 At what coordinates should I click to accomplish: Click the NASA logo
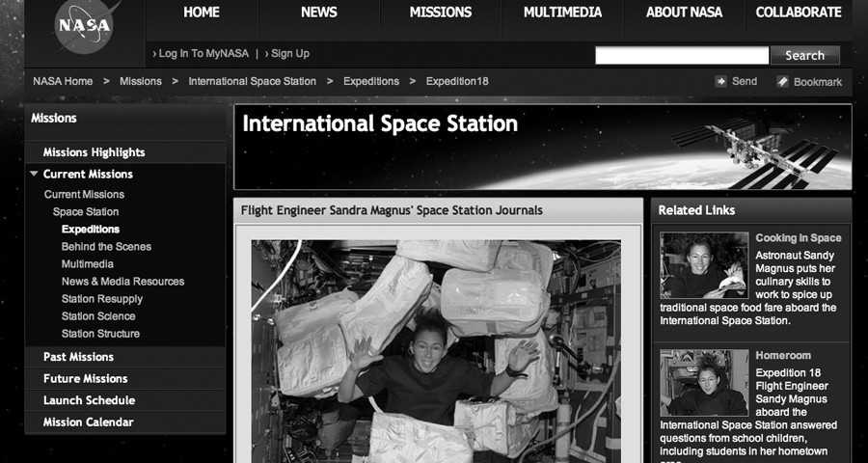point(84,26)
